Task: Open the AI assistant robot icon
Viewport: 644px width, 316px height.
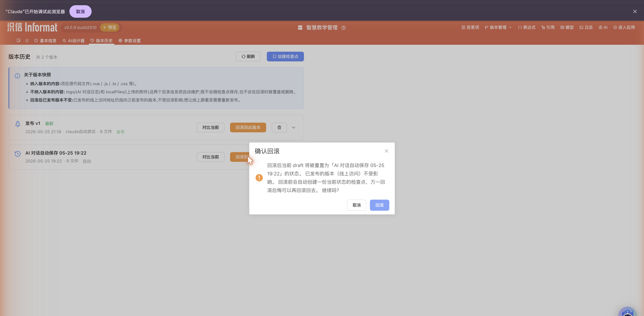Action: pyautogui.click(x=627, y=311)
